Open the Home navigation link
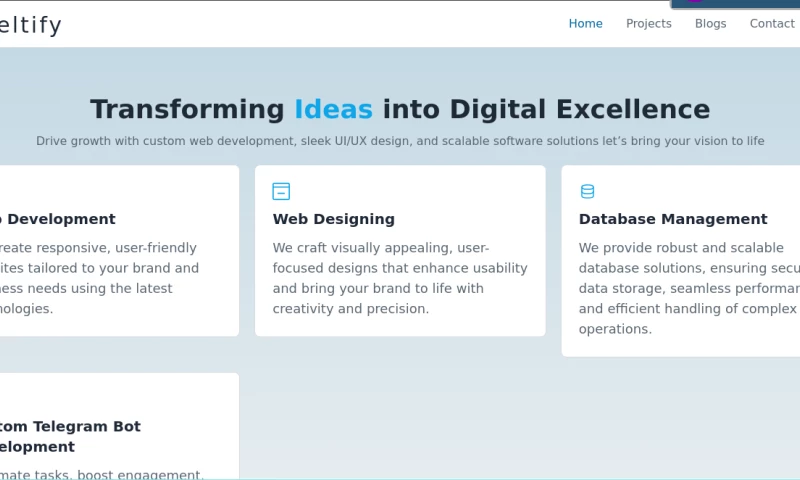Image resolution: width=800 pixels, height=480 pixels. (x=585, y=24)
